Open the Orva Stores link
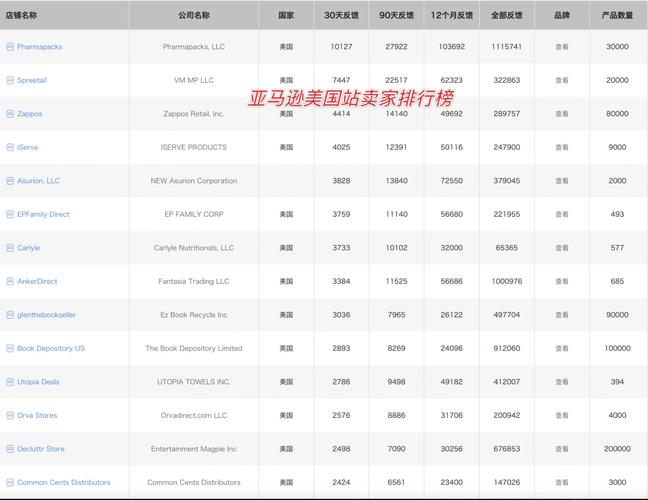648x500 pixels. tap(37, 415)
